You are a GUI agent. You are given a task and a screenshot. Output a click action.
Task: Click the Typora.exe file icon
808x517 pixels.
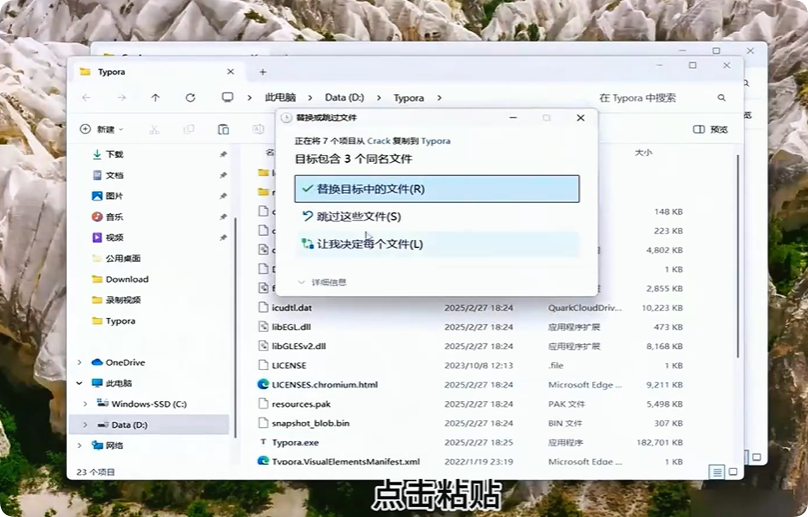point(263,442)
